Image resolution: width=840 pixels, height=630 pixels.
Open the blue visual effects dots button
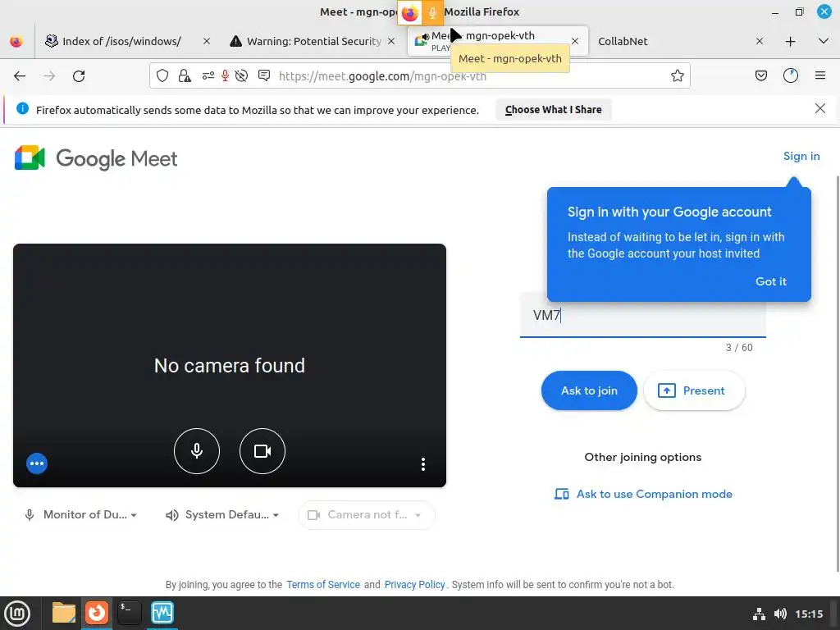coord(37,463)
